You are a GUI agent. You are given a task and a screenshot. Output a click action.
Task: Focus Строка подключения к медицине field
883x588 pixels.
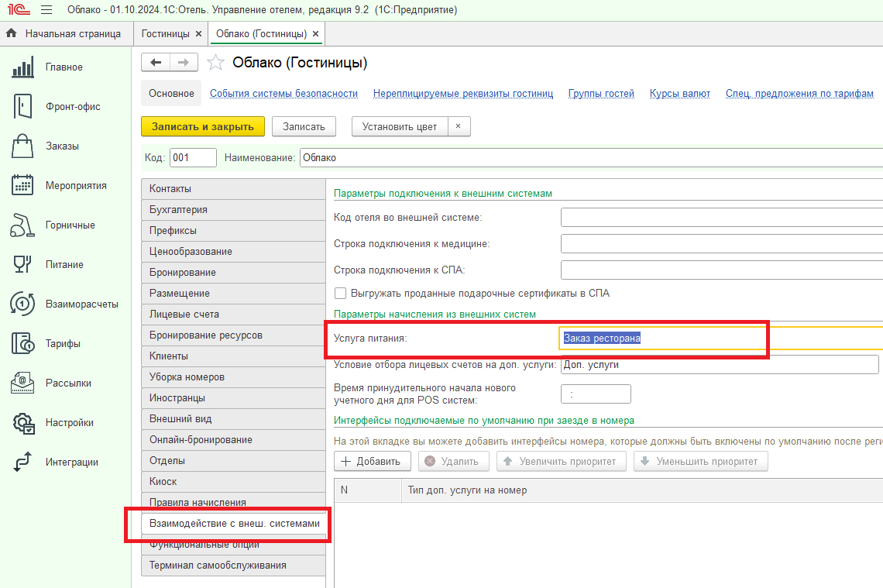[x=722, y=244]
